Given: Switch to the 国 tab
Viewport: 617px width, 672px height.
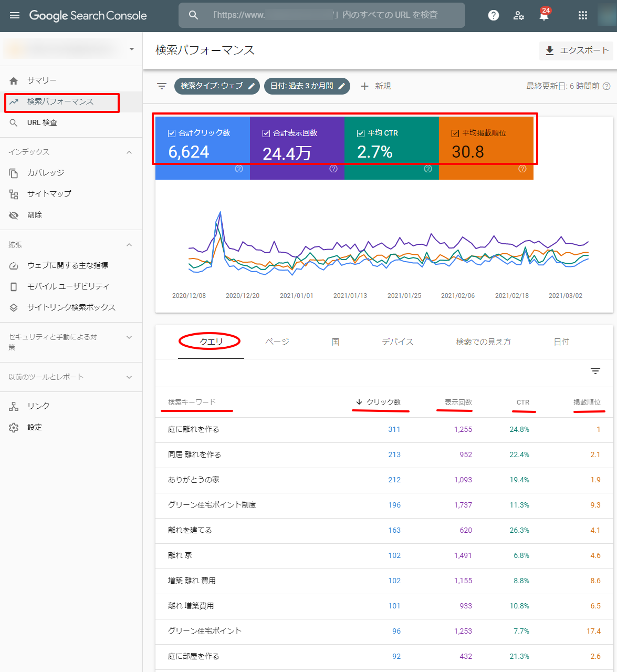Looking at the screenshot, I should point(336,342).
